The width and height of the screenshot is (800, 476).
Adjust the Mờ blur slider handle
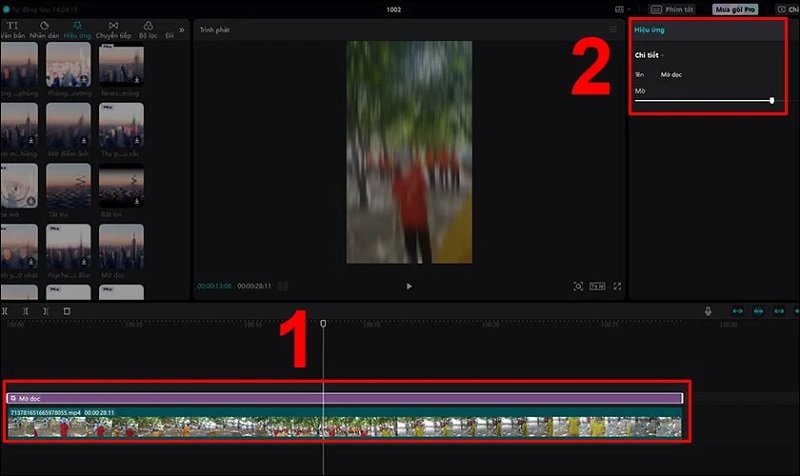[x=772, y=100]
